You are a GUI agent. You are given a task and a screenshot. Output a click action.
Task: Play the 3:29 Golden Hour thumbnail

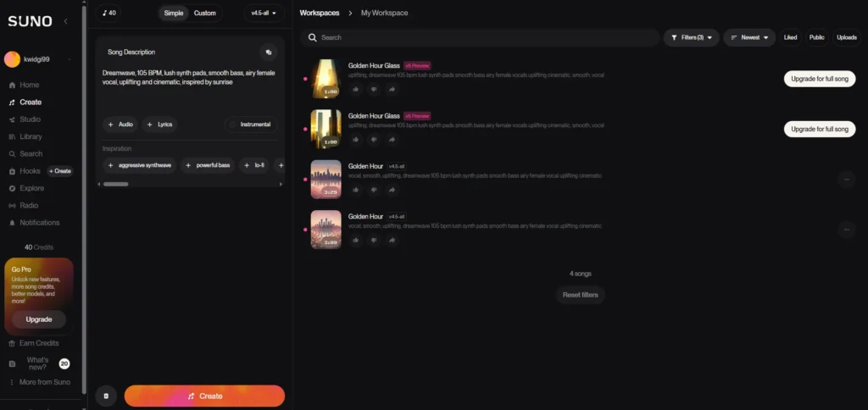[325, 180]
